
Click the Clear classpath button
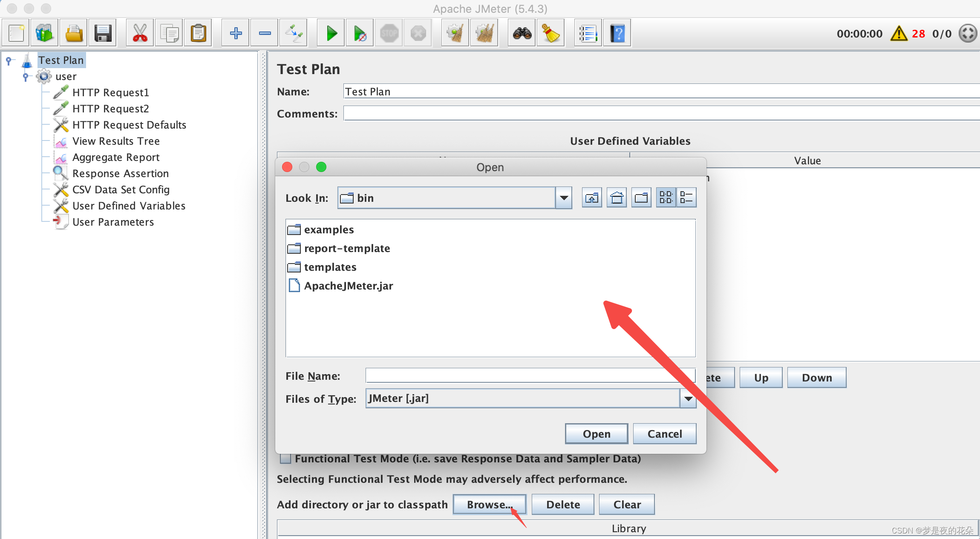(627, 505)
